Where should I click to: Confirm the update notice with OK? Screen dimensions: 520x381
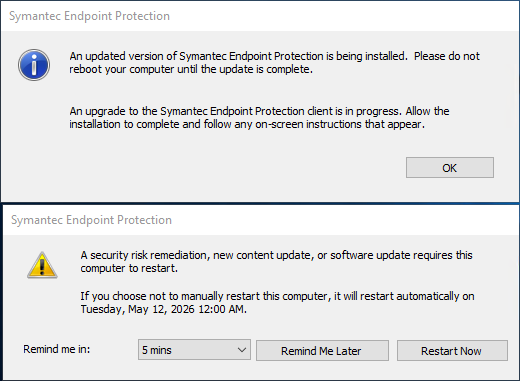[x=450, y=168]
